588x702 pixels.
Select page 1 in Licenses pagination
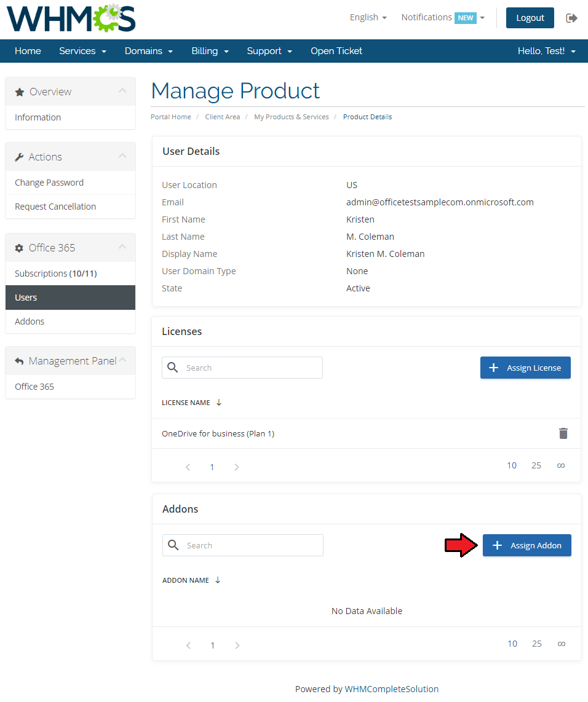212,467
